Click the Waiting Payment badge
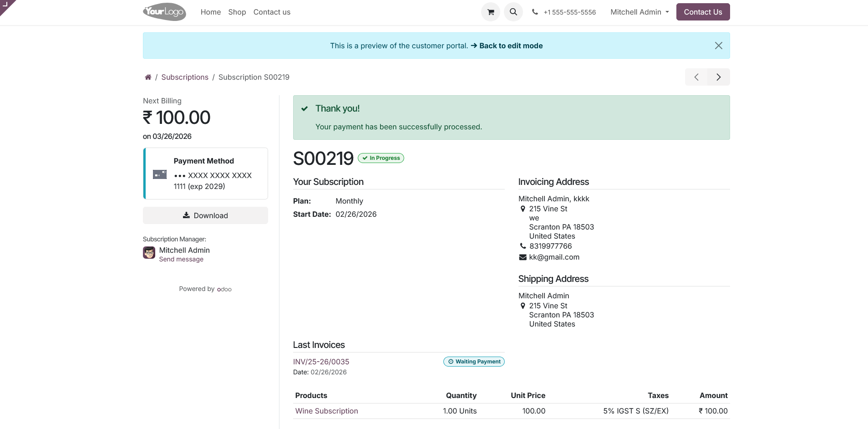The width and height of the screenshot is (868, 429). [x=474, y=362]
